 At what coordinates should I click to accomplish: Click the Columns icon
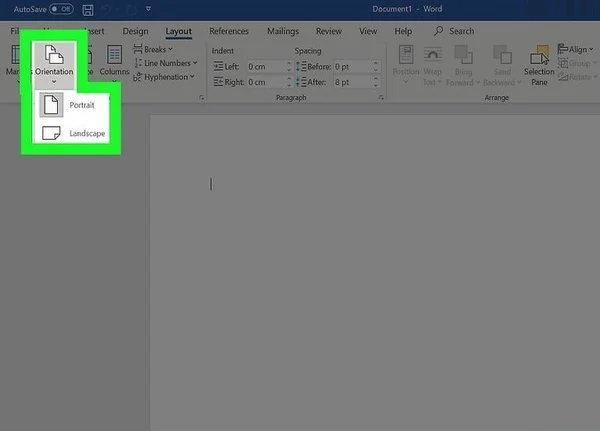point(114,54)
